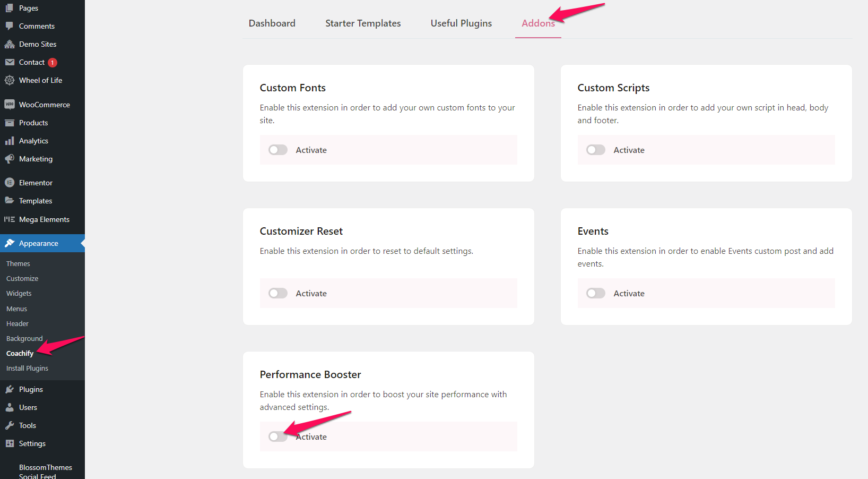Switch to the Useful Plugins tab

tap(461, 23)
